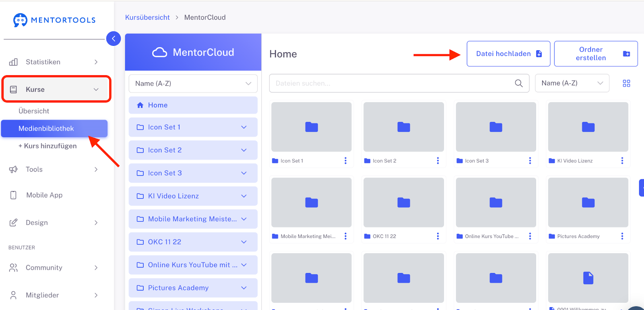
Task: Expand Icon Set 2 folder chevron in tree
Action: coord(244,150)
